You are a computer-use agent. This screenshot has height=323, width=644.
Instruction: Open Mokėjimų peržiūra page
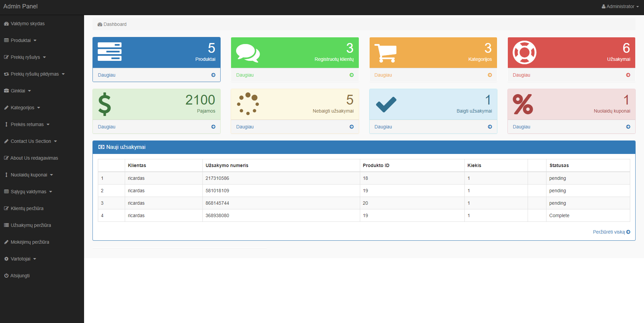click(x=27, y=242)
